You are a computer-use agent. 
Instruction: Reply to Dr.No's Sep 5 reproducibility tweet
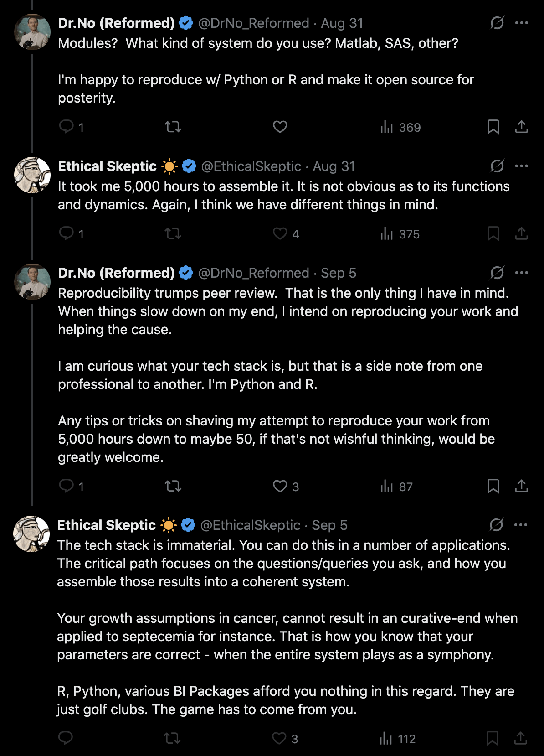pyautogui.click(x=67, y=486)
